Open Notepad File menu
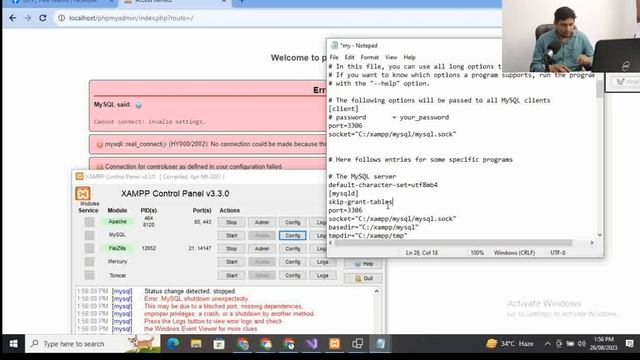Screen dimensions: 640x360 (334, 57)
